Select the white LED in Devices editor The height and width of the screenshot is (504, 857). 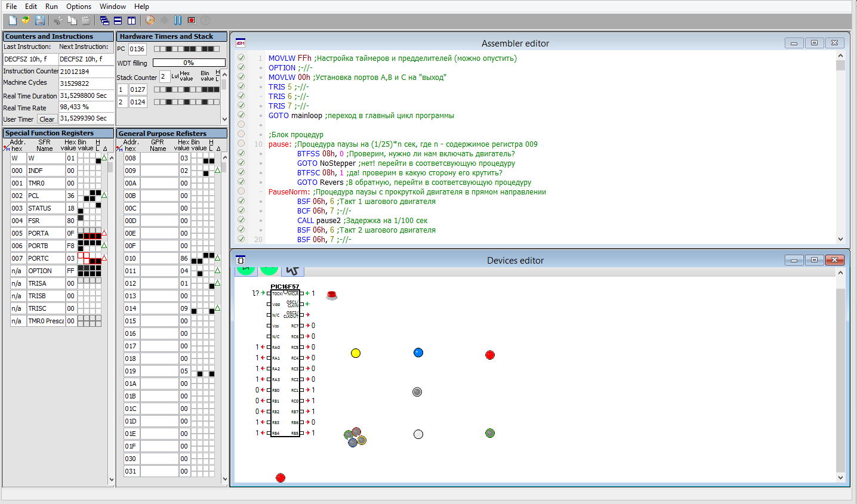coord(418,434)
